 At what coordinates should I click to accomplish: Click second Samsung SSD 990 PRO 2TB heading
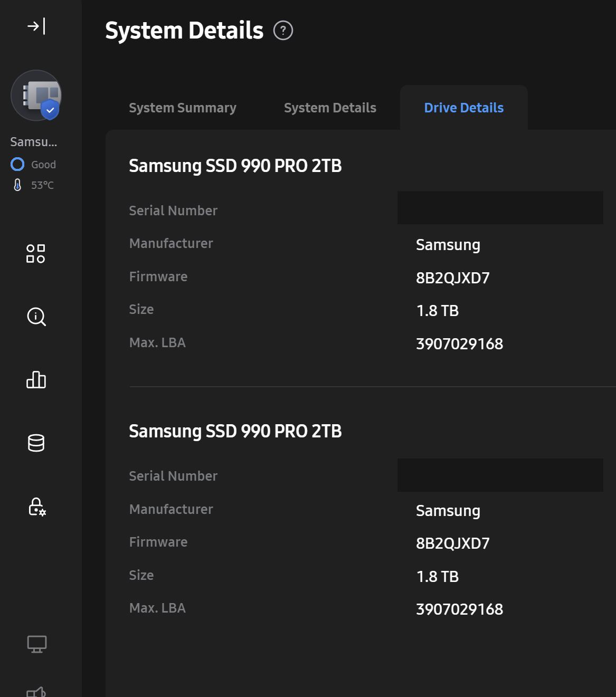(x=235, y=431)
